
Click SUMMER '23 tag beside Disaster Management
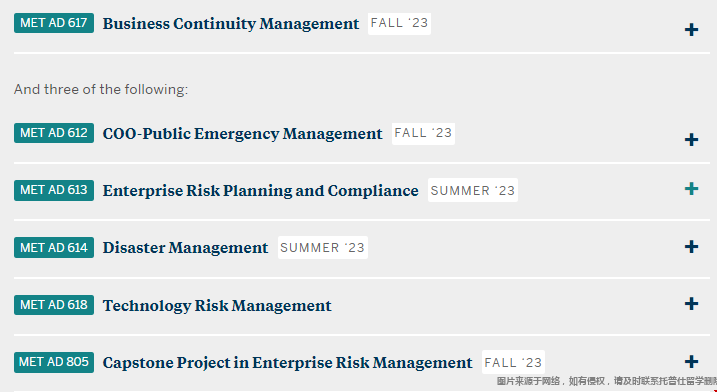[323, 247]
